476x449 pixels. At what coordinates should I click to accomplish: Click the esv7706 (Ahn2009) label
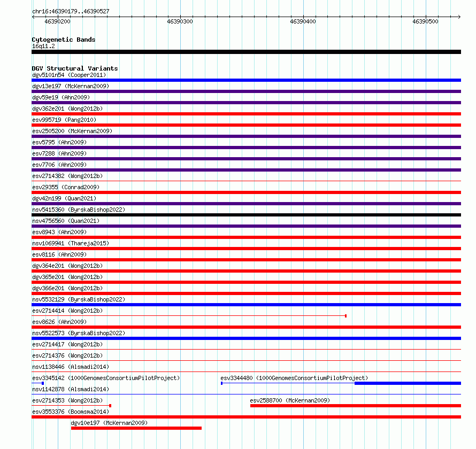(59, 165)
